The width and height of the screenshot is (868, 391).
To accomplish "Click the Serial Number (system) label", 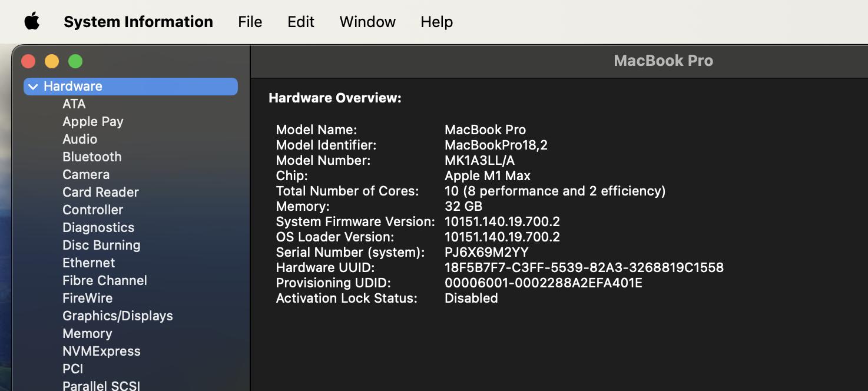I will [x=350, y=252].
